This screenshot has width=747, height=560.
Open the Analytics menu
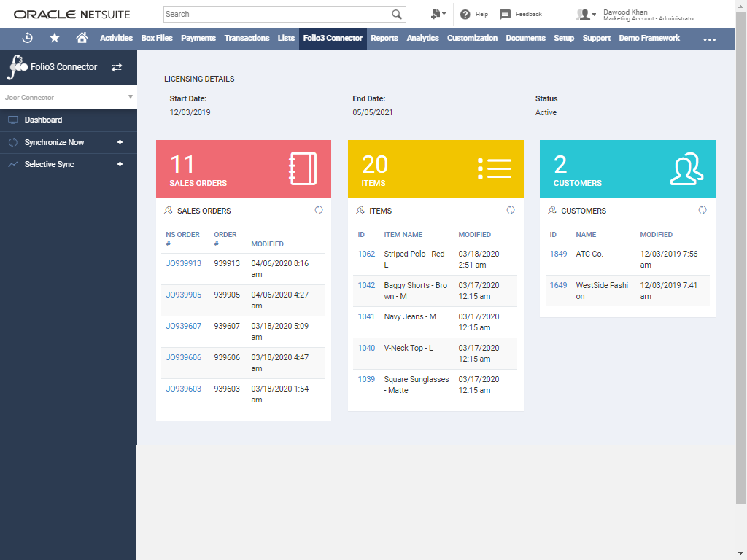(422, 38)
